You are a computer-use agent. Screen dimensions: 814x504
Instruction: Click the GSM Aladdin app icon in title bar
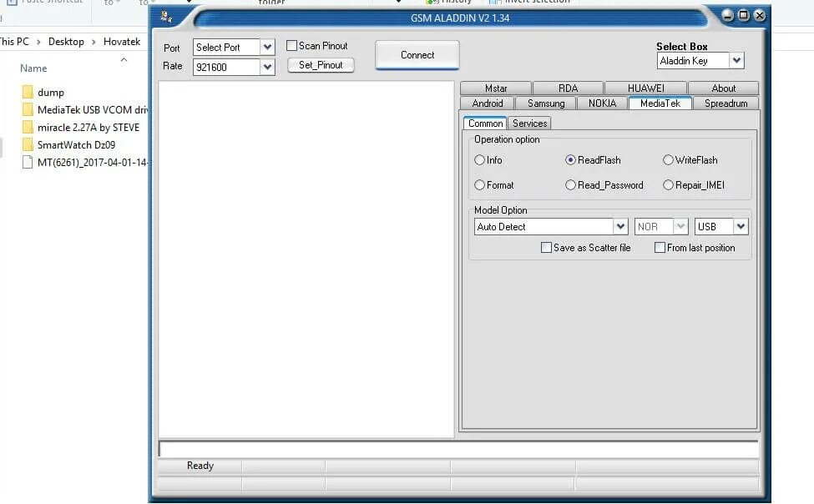tap(167, 17)
